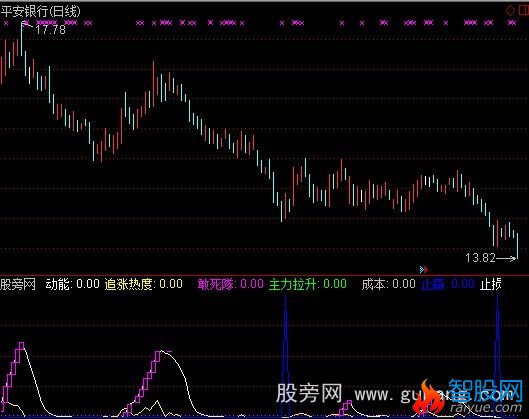Click the 成本: 0.00 indicator value
Image resolution: width=529 pixels, height=419 pixels.
(388, 284)
